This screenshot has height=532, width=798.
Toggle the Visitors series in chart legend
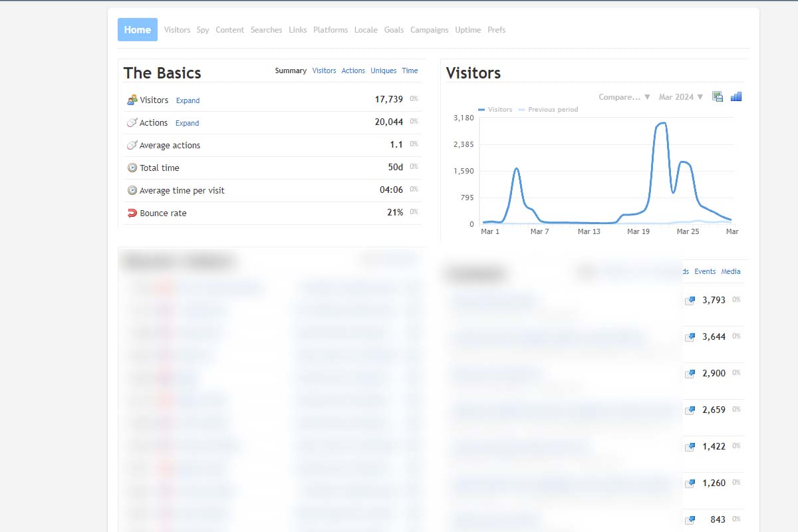(x=495, y=110)
